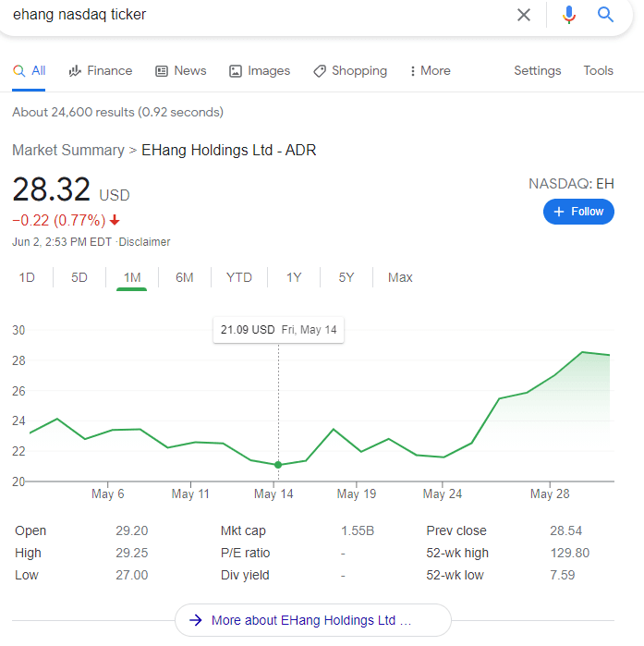This screenshot has width=644, height=646.
Task: Click the blue magnifying glass search icon
Action: click(x=606, y=15)
